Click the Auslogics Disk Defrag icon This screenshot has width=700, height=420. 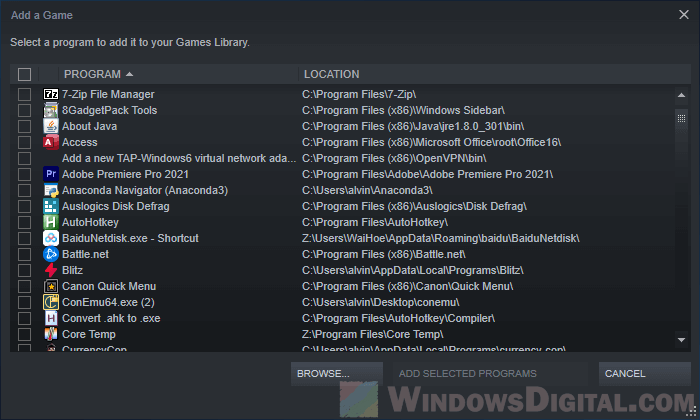pyautogui.click(x=51, y=206)
